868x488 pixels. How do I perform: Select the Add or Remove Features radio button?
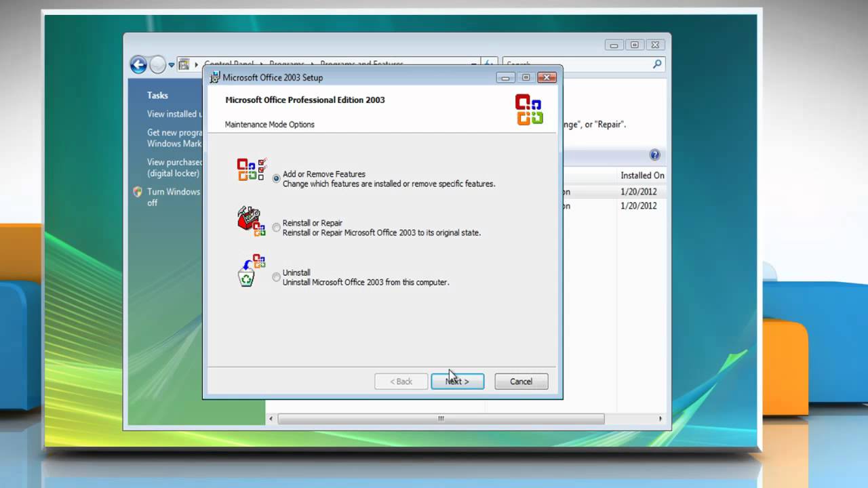pos(276,179)
